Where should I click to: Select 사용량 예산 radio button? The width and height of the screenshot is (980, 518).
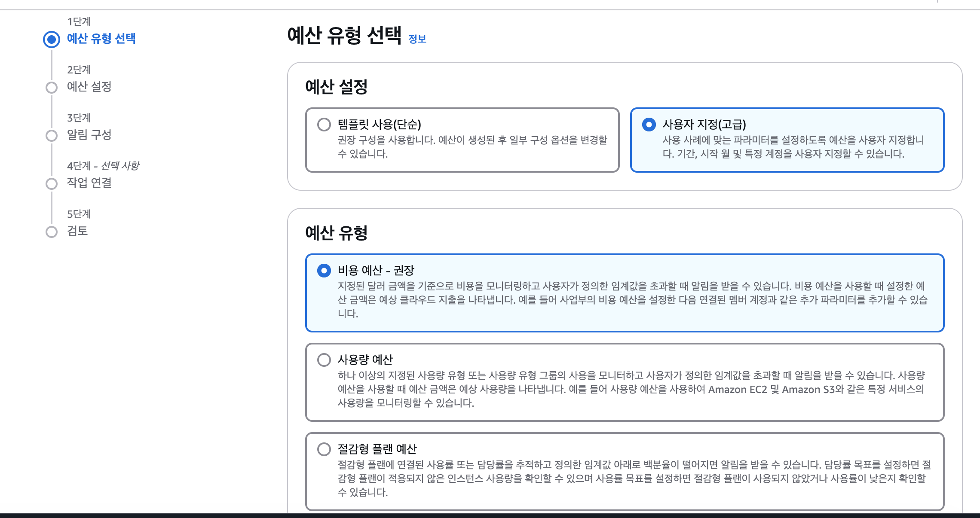(324, 360)
